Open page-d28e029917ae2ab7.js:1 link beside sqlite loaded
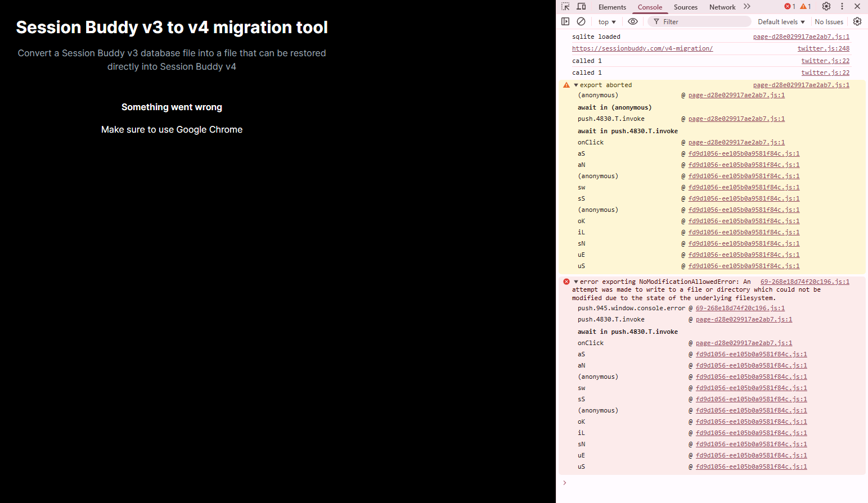Screen dimensions: 868x503 coord(801,37)
